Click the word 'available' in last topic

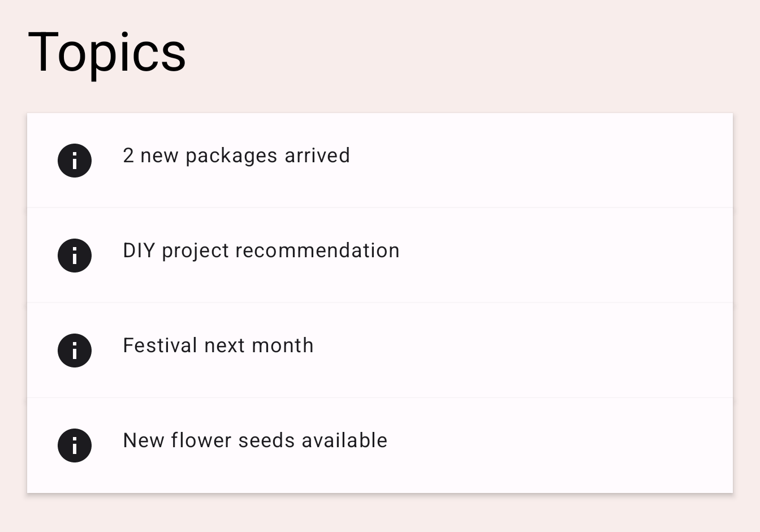[x=344, y=440]
